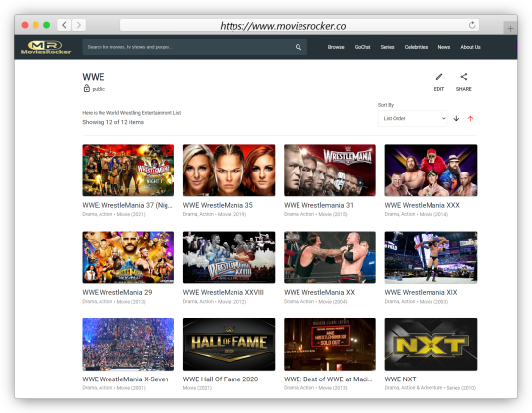Go back with browser back arrow
The width and height of the screenshot is (532, 413).
(64, 25)
